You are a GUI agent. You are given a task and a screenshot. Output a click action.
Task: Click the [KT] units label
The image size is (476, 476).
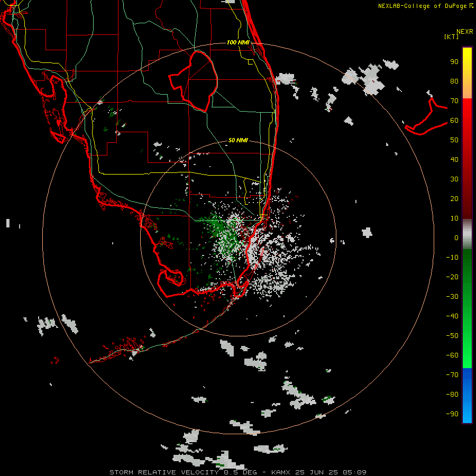452,36
